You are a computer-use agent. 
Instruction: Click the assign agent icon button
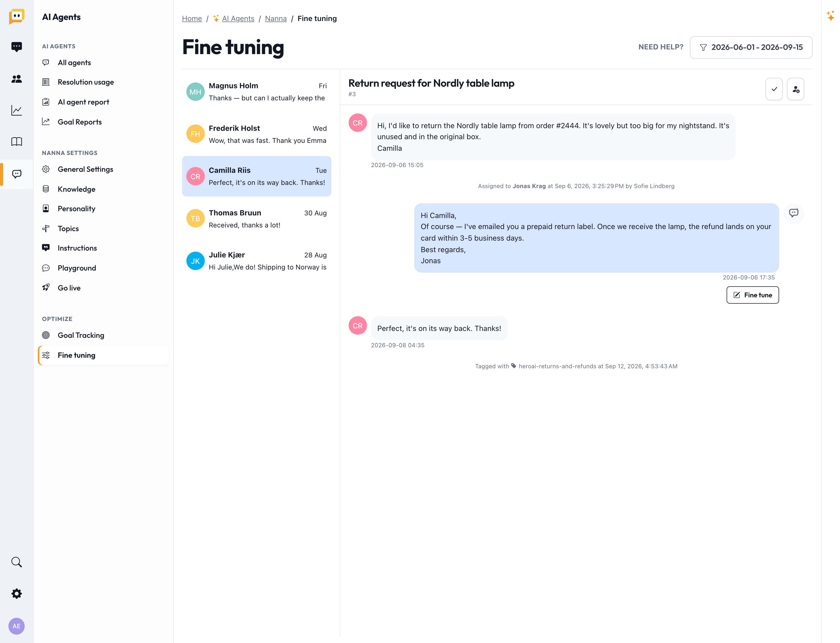tap(796, 89)
